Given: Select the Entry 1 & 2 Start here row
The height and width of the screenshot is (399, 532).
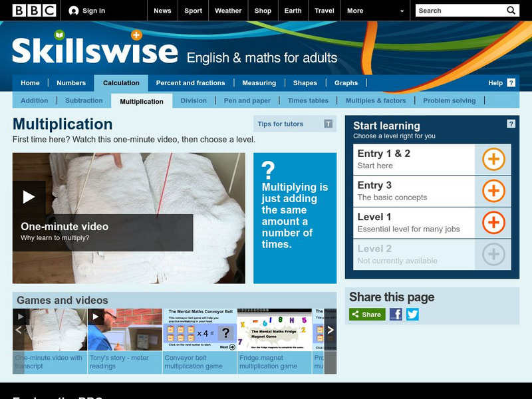Looking at the screenshot, I should pyautogui.click(x=432, y=159).
